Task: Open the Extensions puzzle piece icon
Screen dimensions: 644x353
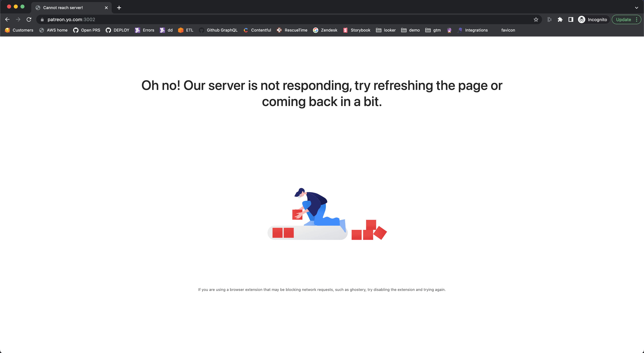Action: (x=560, y=19)
